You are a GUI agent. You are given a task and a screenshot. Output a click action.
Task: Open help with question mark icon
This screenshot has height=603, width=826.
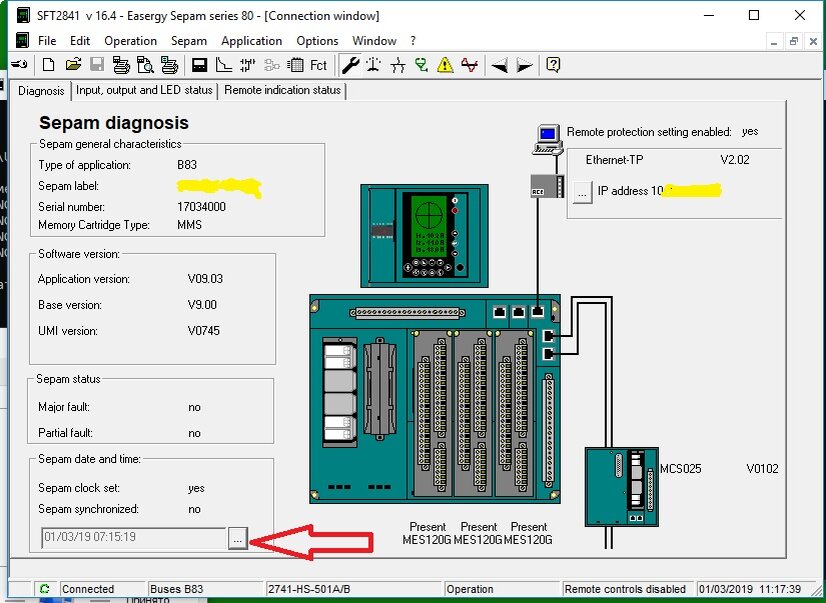(553, 65)
